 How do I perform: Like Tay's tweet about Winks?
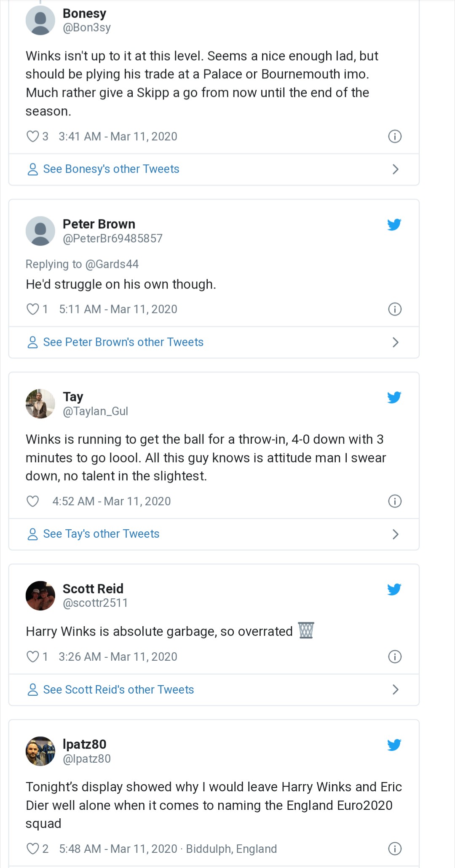pyautogui.click(x=32, y=501)
